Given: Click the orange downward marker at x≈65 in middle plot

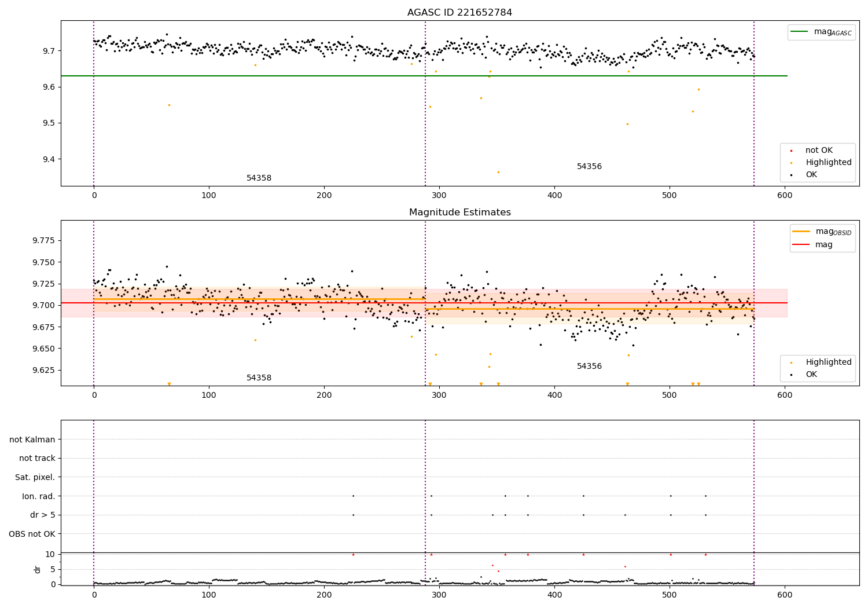Looking at the screenshot, I should [169, 384].
